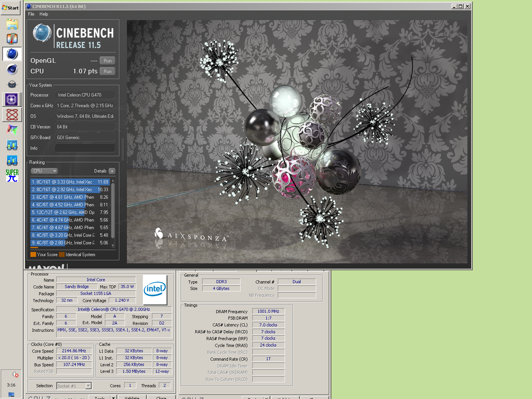The height and width of the screenshot is (399, 532).
Task: Select ranking row 4, 6C/6T @ 4.52 GHz
Action: pyautogui.click(x=70, y=205)
